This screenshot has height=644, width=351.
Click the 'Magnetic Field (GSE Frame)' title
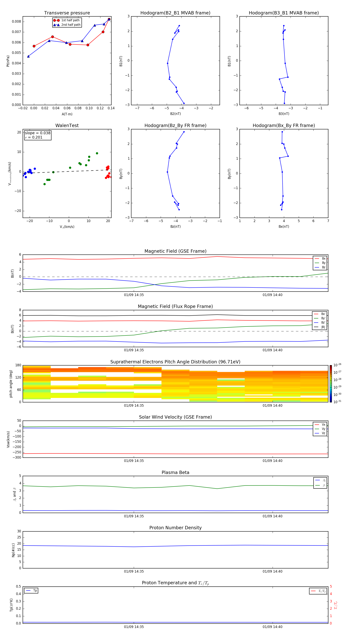pyautogui.click(x=175, y=251)
